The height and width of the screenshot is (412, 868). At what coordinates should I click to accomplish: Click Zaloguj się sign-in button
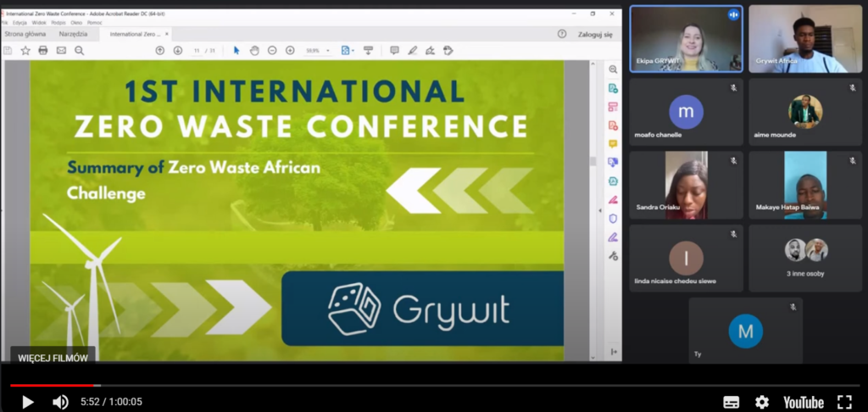(595, 34)
